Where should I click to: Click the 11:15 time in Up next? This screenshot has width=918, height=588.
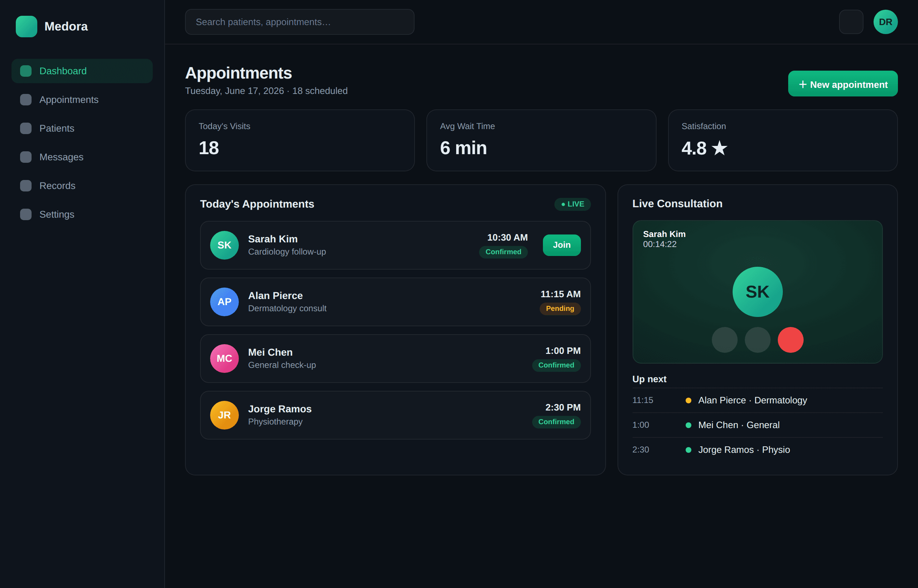click(x=643, y=400)
